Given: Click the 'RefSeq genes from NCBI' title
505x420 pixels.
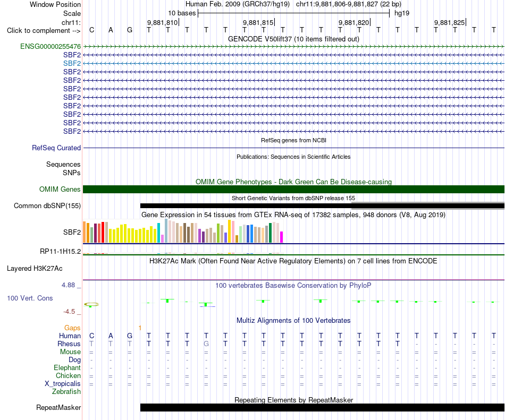Looking at the screenshot, I should click(293, 140).
